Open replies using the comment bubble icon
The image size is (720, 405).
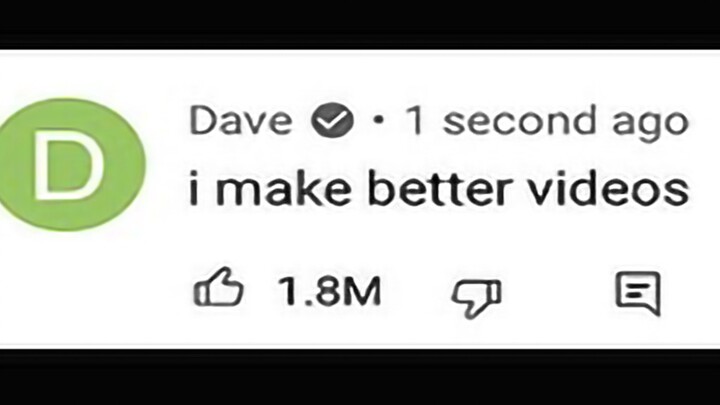click(638, 293)
